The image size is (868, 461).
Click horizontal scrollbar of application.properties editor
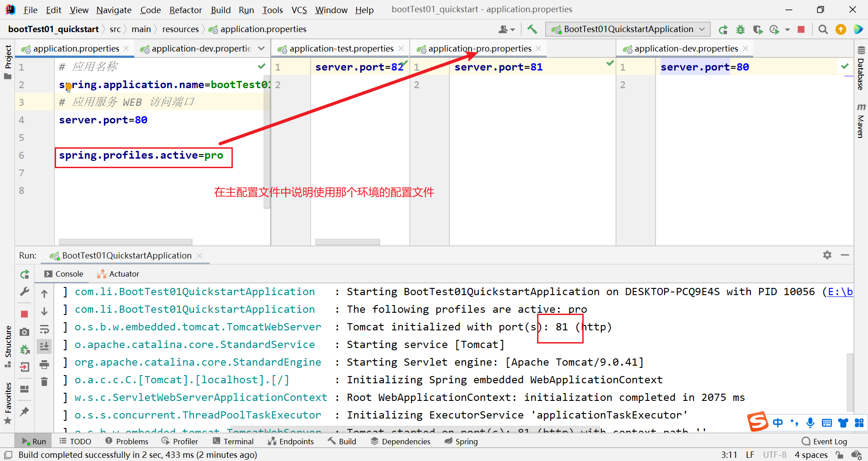[125, 242]
